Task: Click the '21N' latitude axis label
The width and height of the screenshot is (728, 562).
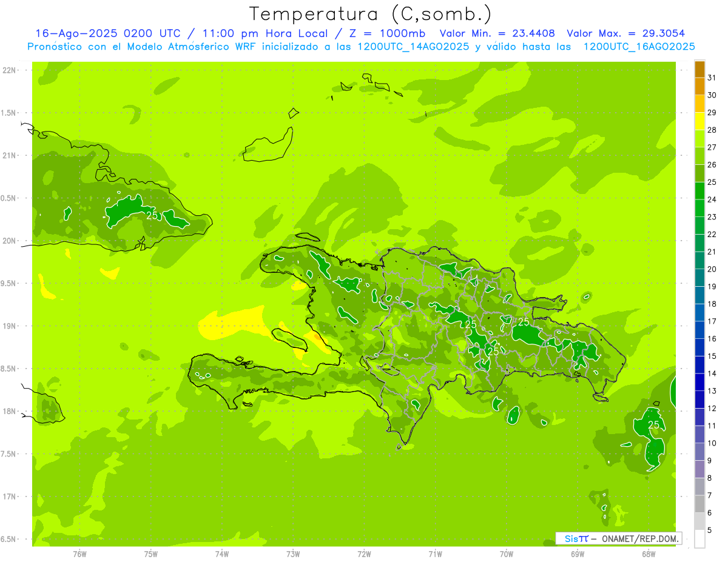Action: tap(10, 155)
